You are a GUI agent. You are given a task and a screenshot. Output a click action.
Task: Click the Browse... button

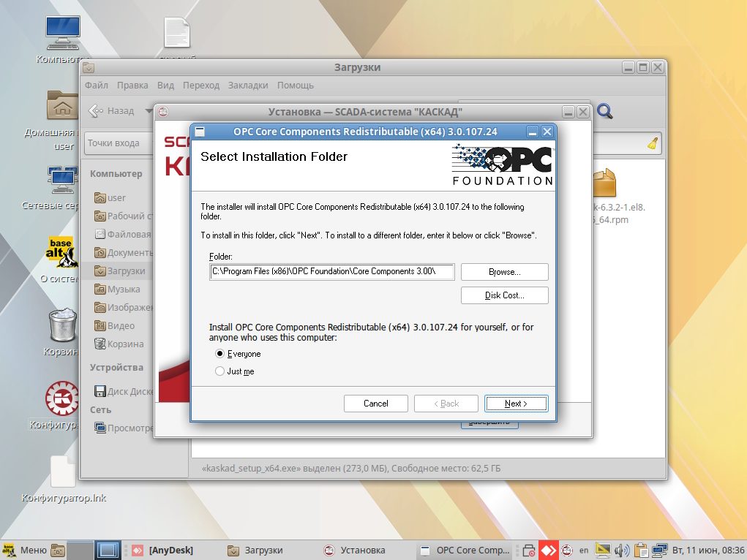504,272
